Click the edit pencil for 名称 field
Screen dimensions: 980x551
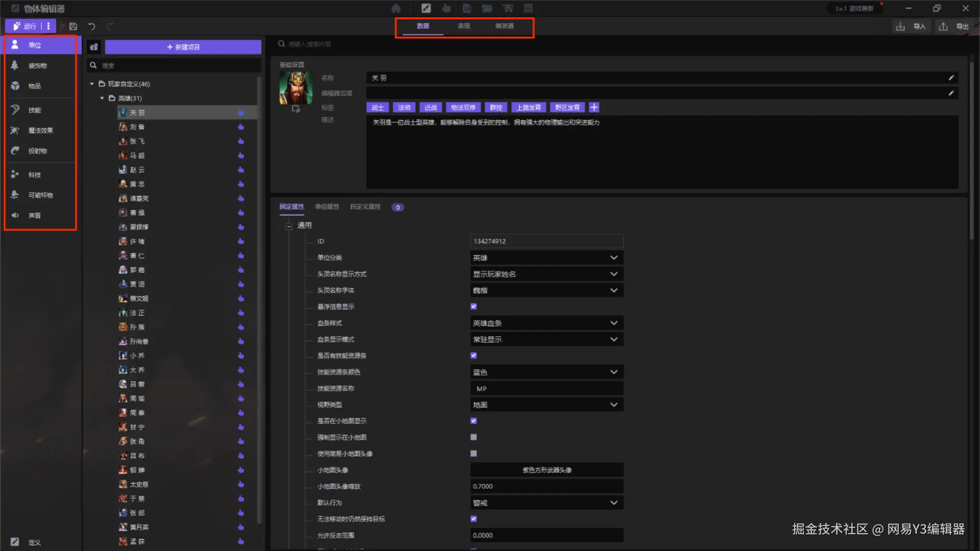951,78
